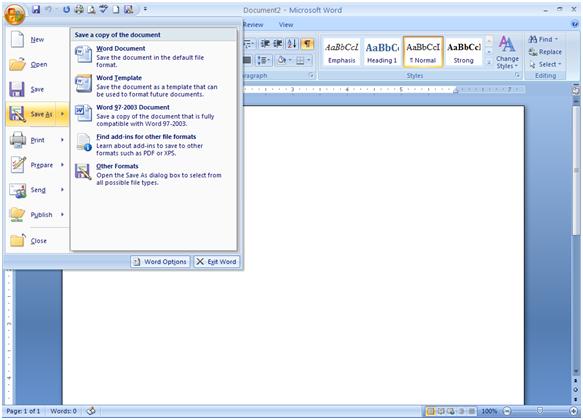Screen dimensions: 583x420
Task: Open Other Formats Save As dialog
Action: coord(154,174)
